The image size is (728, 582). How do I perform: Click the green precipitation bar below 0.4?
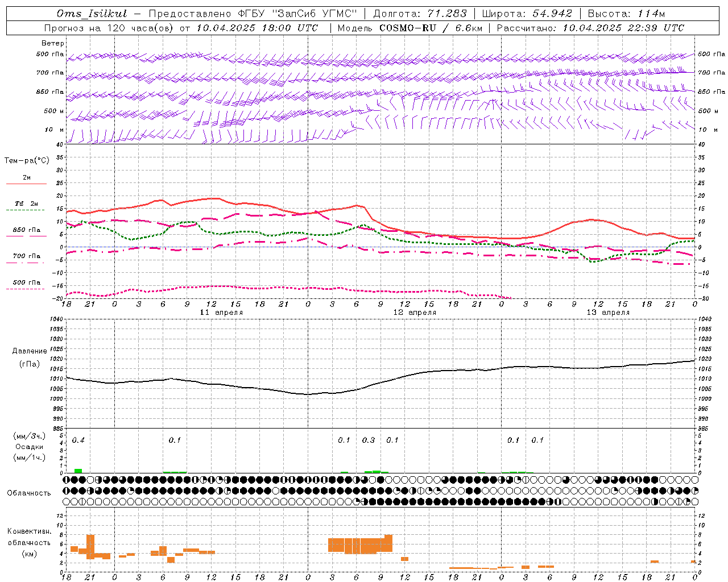(x=78, y=471)
